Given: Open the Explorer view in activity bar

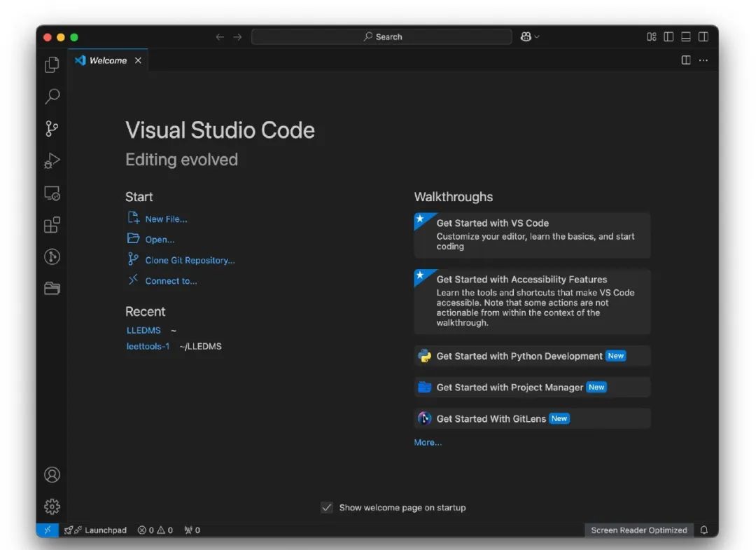Looking at the screenshot, I should coord(52,64).
